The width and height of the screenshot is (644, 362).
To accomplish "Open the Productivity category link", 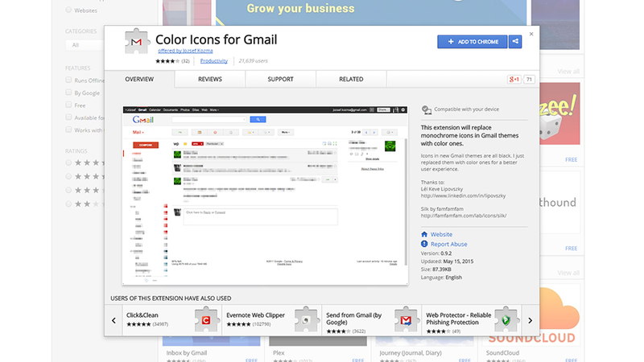I will click(213, 61).
